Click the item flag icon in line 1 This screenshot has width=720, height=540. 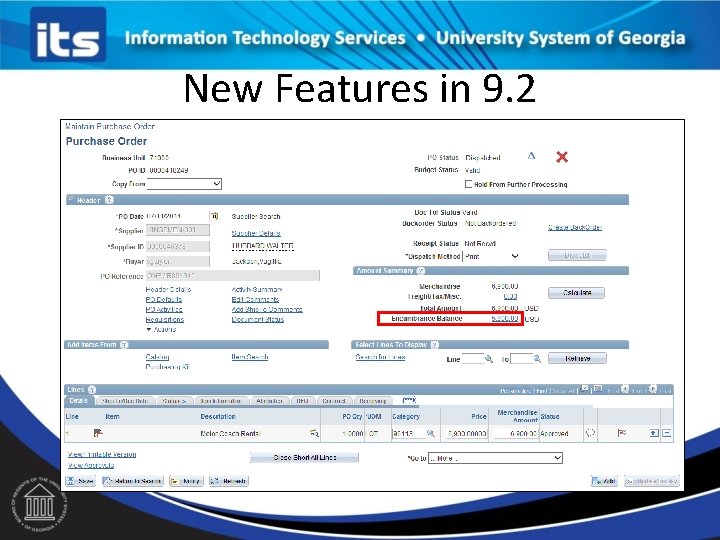98,433
